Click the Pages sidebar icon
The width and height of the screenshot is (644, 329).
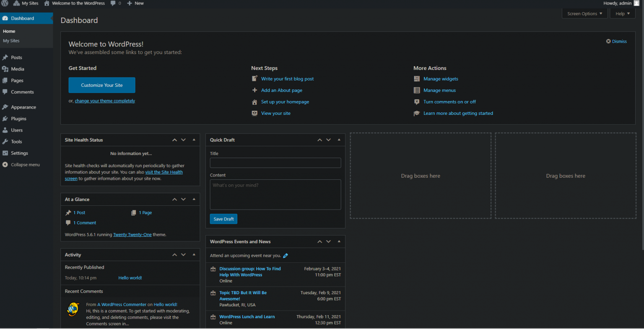5,80
